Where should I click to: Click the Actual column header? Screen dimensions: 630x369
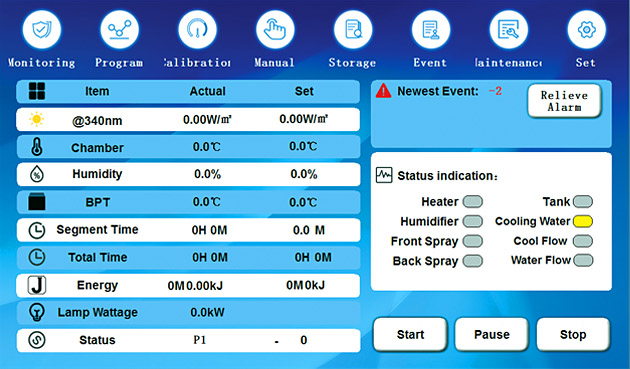pyautogui.click(x=207, y=91)
